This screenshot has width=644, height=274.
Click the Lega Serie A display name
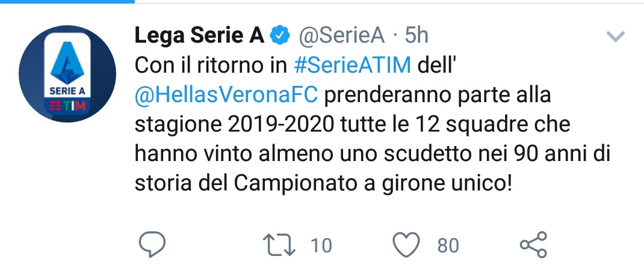(x=200, y=35)
